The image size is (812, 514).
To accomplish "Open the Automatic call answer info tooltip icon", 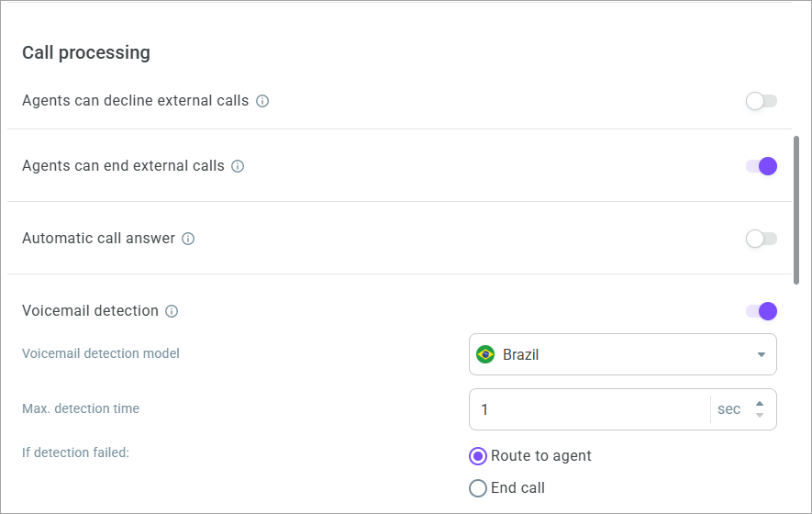I will tap(188, 239).
